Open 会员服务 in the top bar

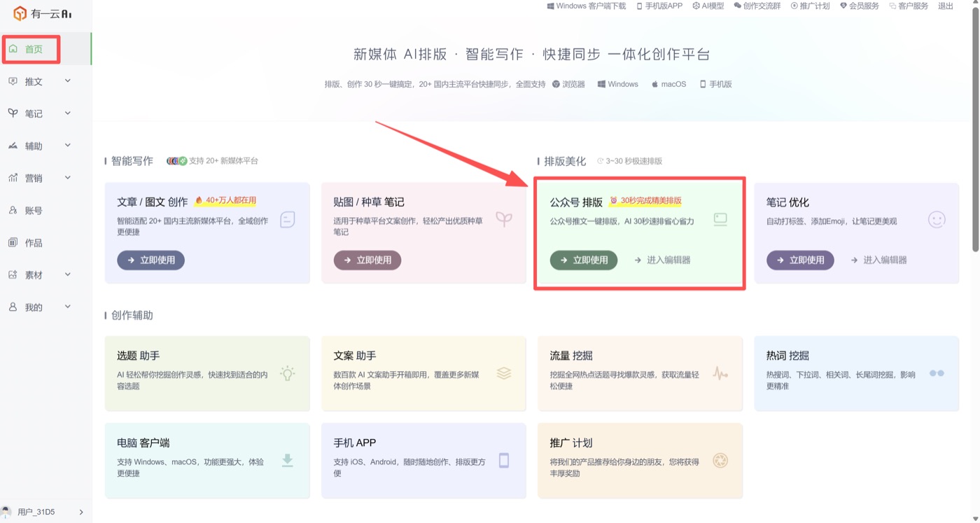(859, 6)
